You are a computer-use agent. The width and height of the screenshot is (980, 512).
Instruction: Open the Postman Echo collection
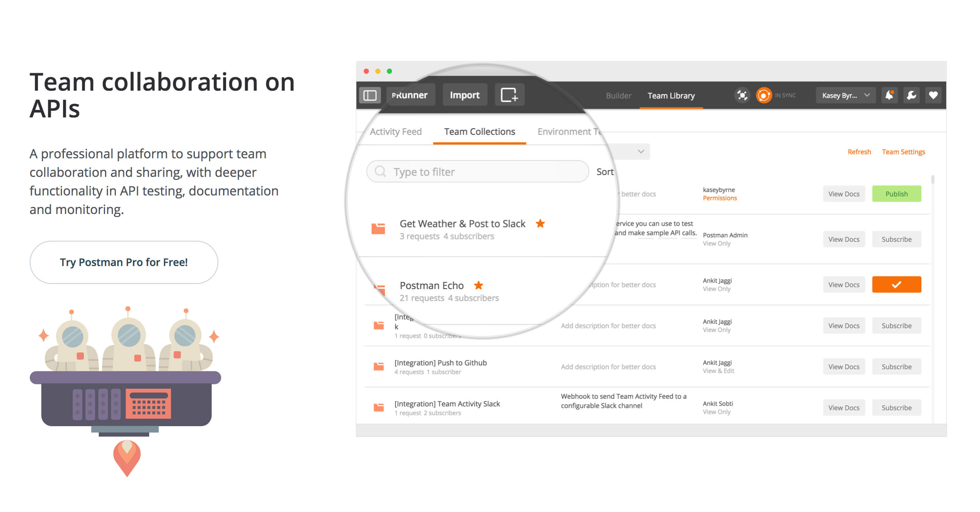pyautogui.click(x=431, y=285)
